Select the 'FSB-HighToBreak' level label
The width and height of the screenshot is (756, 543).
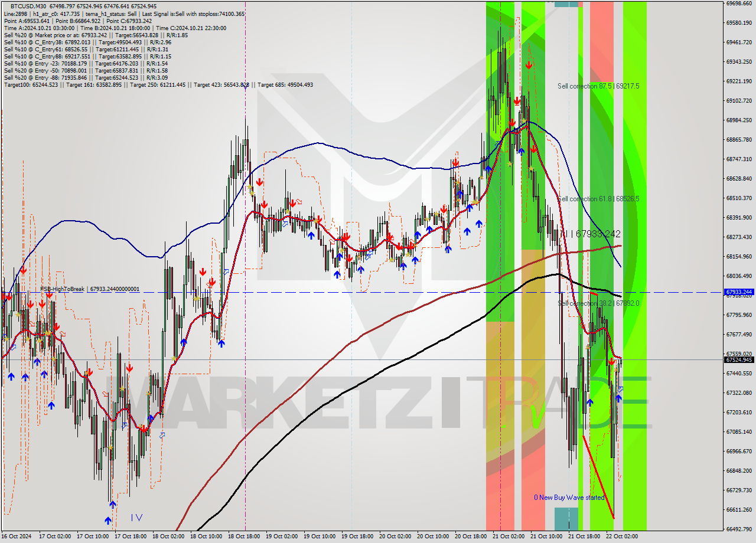click(90, 289)
